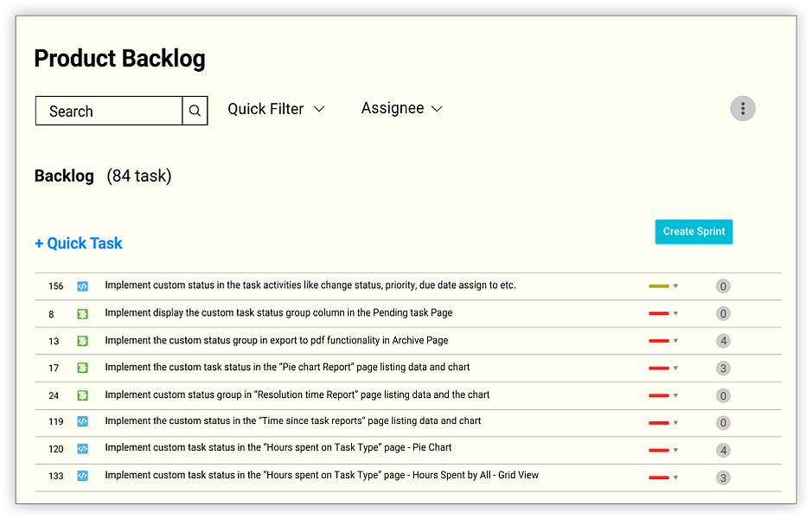Select task 'Implement display the custom task status group'
The height and width of the screenshot is (519, 812).
[x=278, y=313]
